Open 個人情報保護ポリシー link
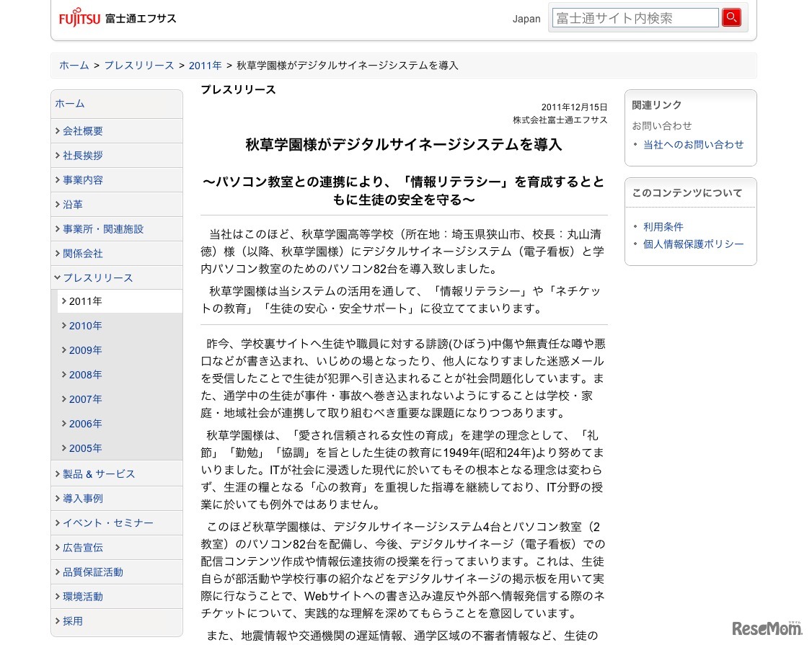Screen dimensions: 812x645 click(694, 244)
